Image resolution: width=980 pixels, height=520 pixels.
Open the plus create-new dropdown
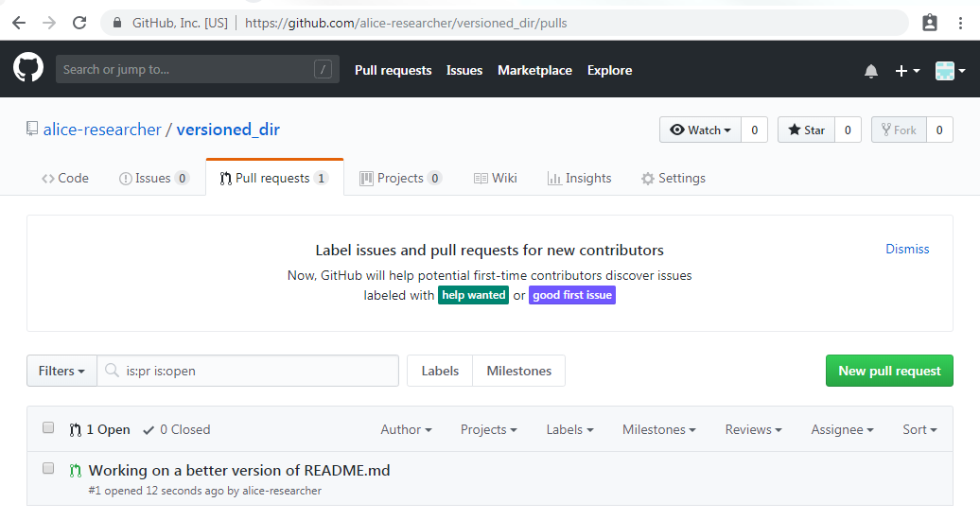coord(907,71)
